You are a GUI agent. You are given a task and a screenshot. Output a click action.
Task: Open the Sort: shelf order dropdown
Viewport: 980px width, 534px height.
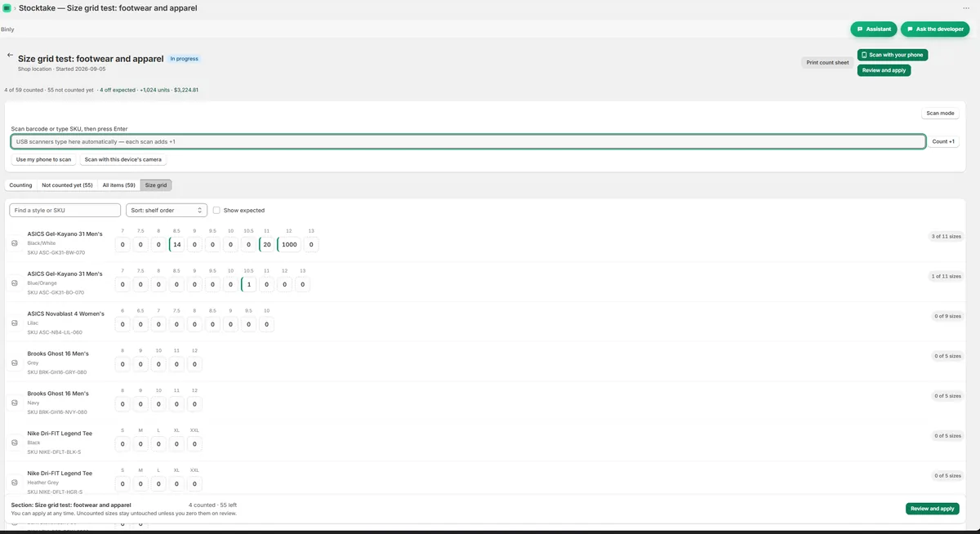(167, 210)
